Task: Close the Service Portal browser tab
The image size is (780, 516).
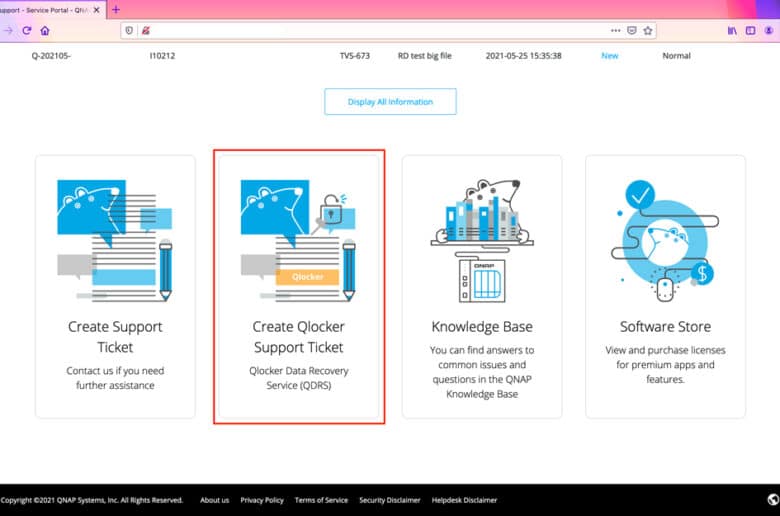Action: tap(97, 9)
